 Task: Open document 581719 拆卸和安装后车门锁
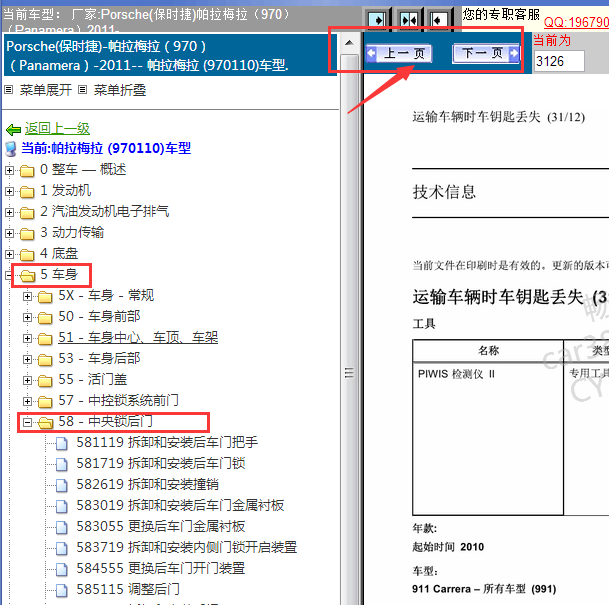(161, 463)
